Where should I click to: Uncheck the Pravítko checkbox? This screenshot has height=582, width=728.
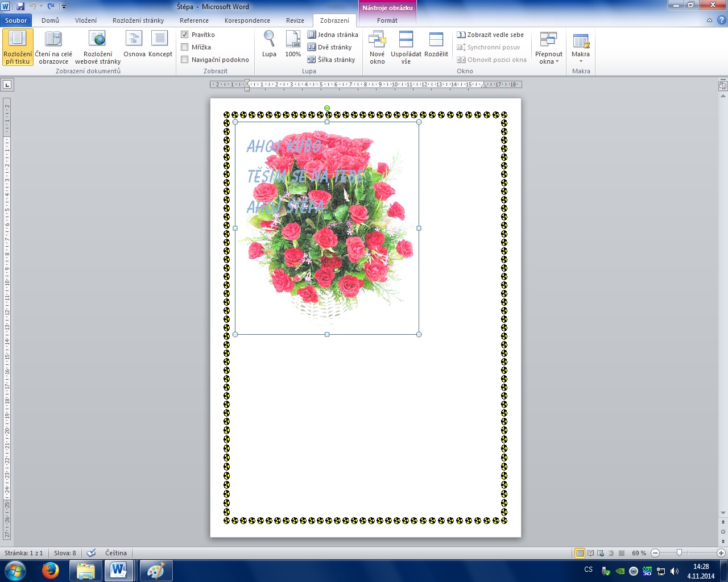click(x=184, y=35)
